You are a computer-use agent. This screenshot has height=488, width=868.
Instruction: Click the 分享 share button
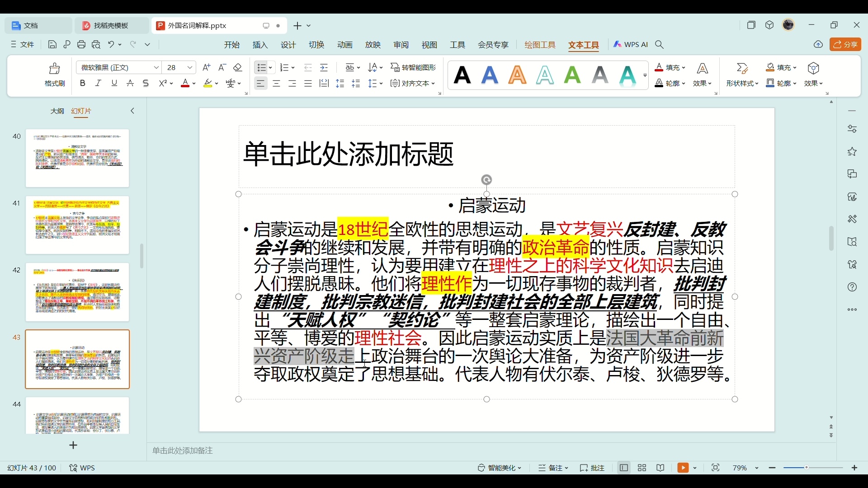tap(846, 44)
